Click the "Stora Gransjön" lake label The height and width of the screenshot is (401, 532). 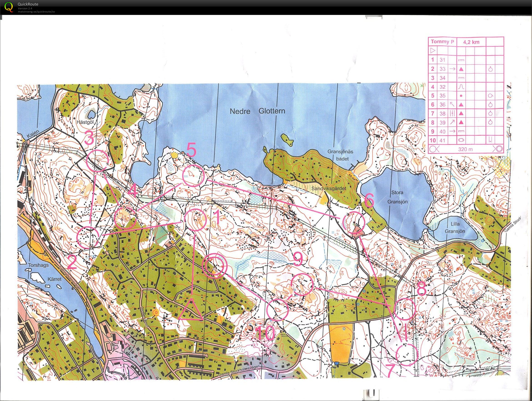(397, 197)
